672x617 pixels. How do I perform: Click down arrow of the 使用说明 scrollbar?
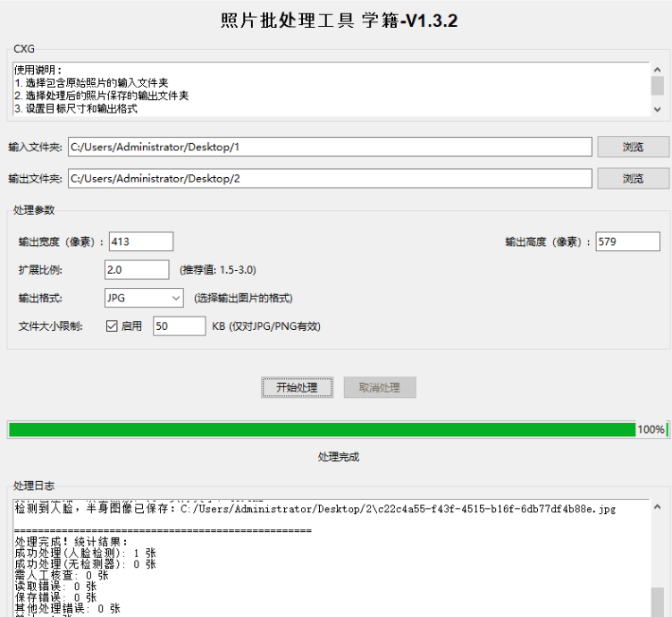pyautogui.click(x=658, y=108)
